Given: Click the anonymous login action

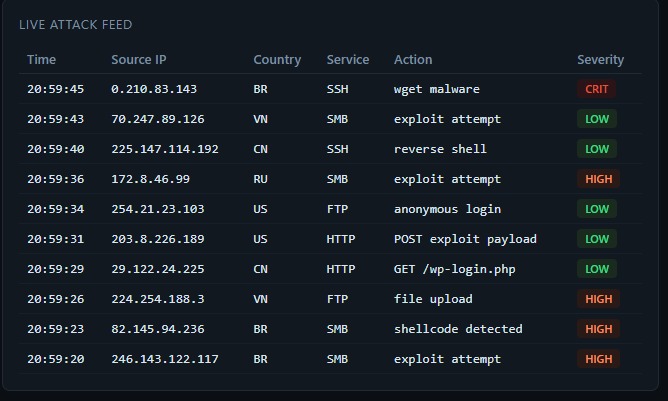Looking at the screenshot, I should tap(447, 209).
